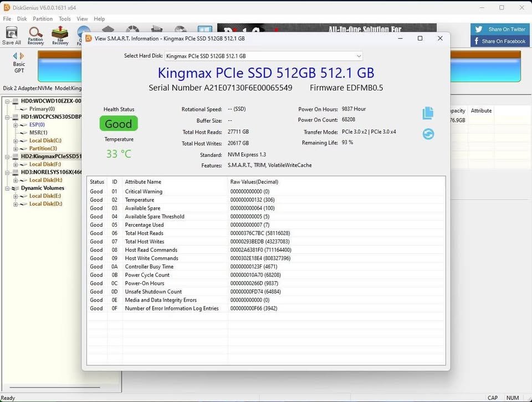Image resolution: width=532 pixels, height=402 pixels.
Task: Expand the Local Disk(H:) node
Action: pos(16,181)
